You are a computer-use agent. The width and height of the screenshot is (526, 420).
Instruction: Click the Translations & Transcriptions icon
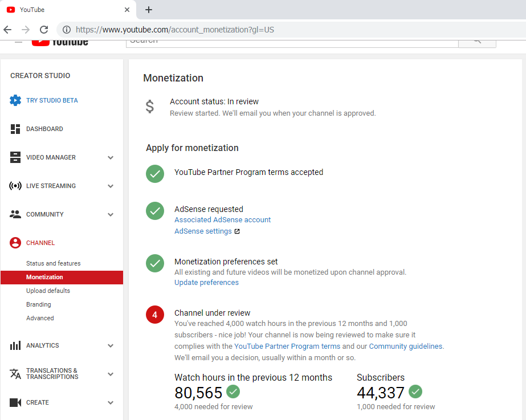pyautogui.click(x=15, y=374)
